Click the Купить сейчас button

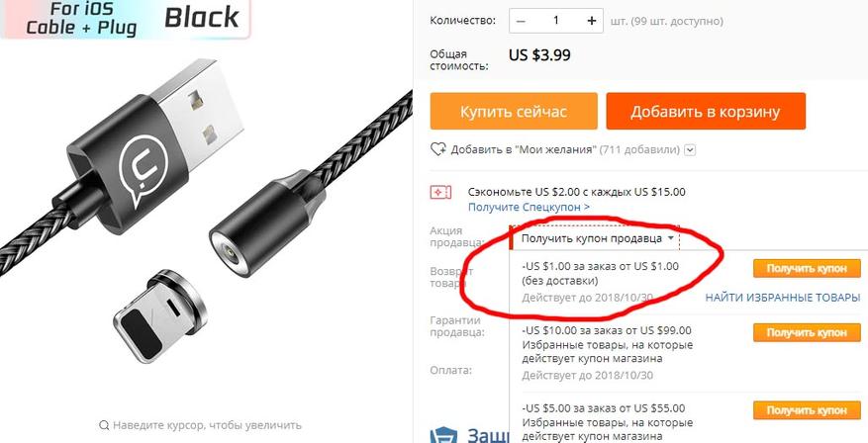[x=514, y=111]
